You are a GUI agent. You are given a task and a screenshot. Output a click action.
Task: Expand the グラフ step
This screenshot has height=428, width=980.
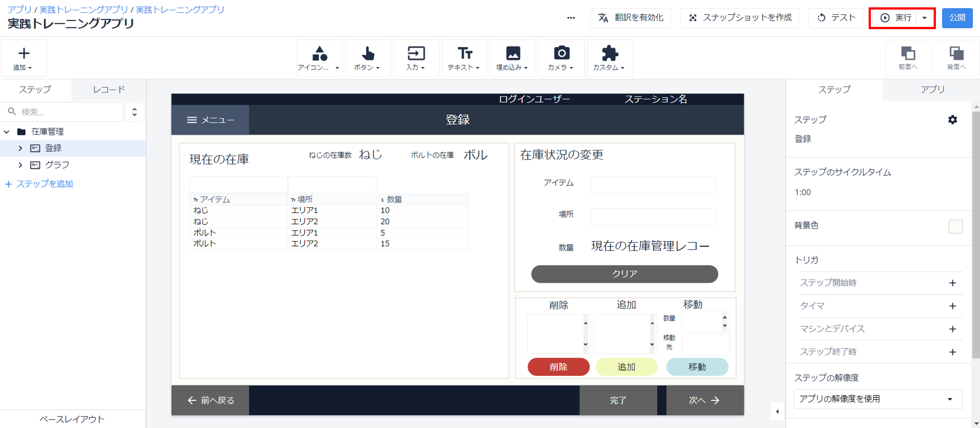coord(20,165)
